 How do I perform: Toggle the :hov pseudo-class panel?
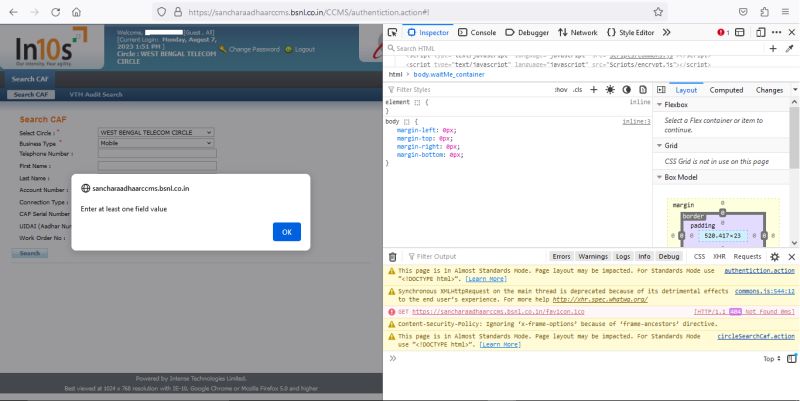tap(561, 89)
